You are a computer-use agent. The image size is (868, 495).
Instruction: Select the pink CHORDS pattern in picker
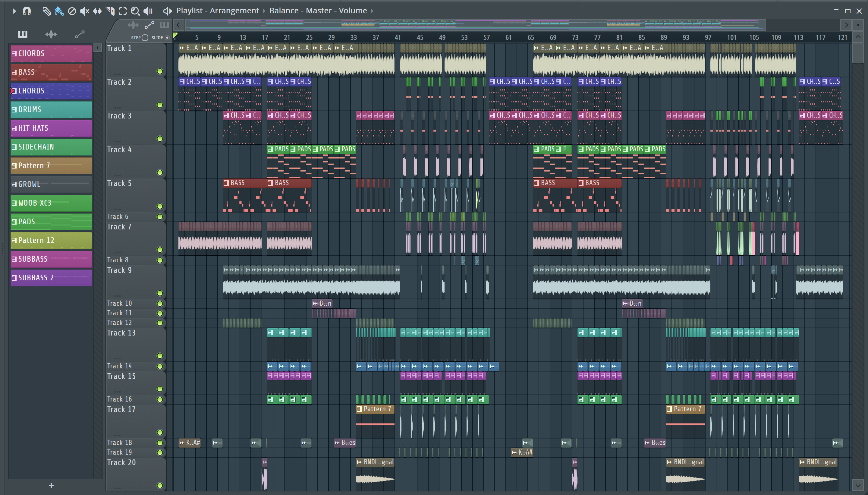point(51,53)
